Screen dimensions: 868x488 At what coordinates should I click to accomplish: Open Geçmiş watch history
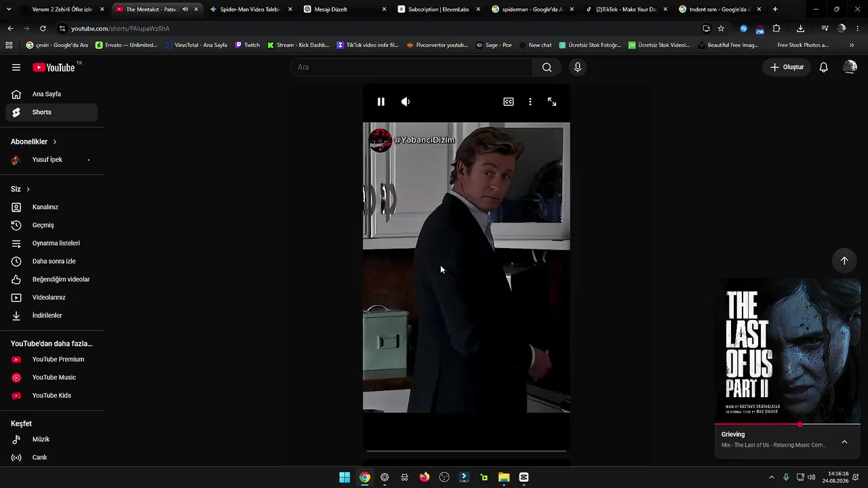[x=52, y=225]
